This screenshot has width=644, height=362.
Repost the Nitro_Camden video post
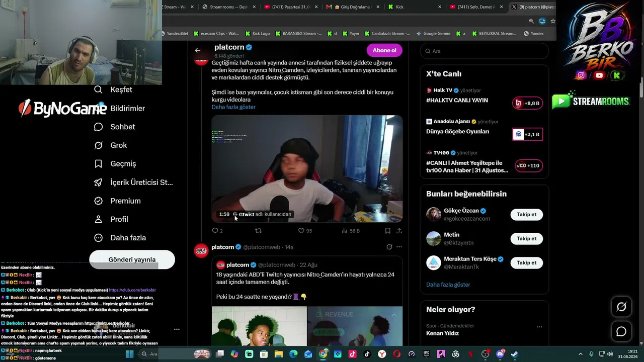[x=258, y=231]
